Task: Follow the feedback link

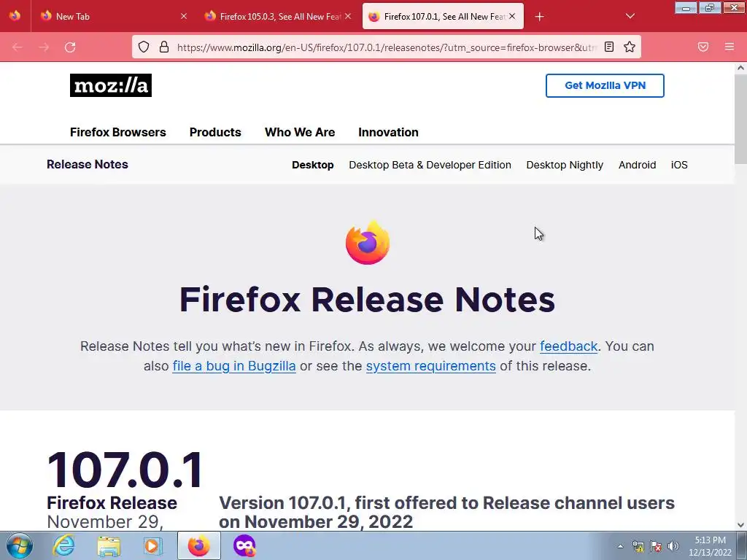Action: pyautogui.click(x=568, y=346)
